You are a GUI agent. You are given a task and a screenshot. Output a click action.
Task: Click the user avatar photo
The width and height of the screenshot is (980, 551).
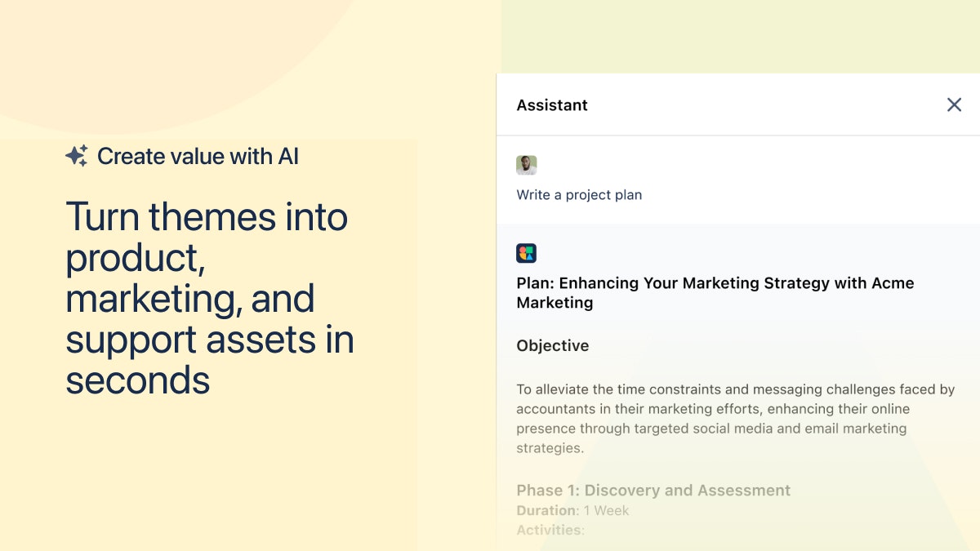click(527, 165)
